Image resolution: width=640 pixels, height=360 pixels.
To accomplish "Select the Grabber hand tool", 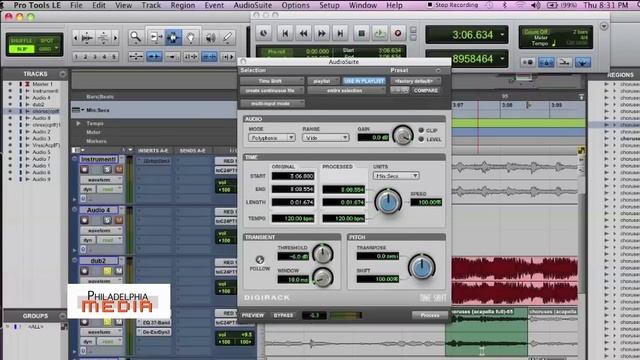I will [x=191, y=38].
